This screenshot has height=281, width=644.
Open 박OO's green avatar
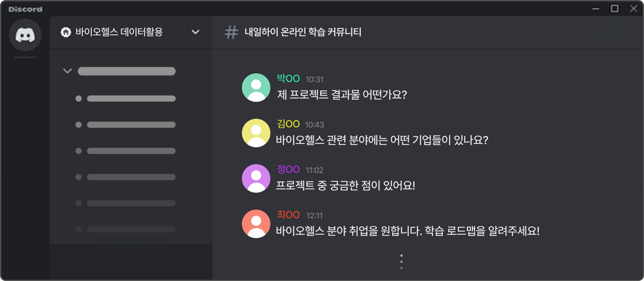click(x=256, y=88)
